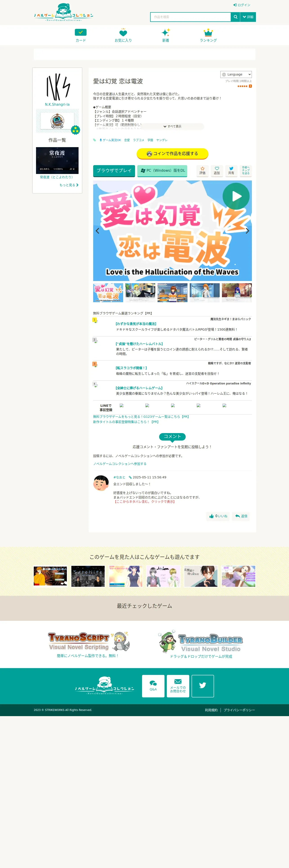Open #なおと commenter name link

[120, 477]
